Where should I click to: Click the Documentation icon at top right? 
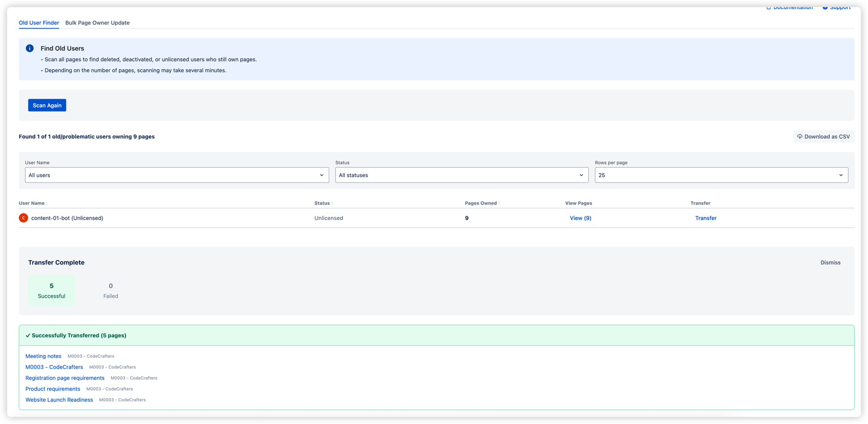tap(768, 7)
